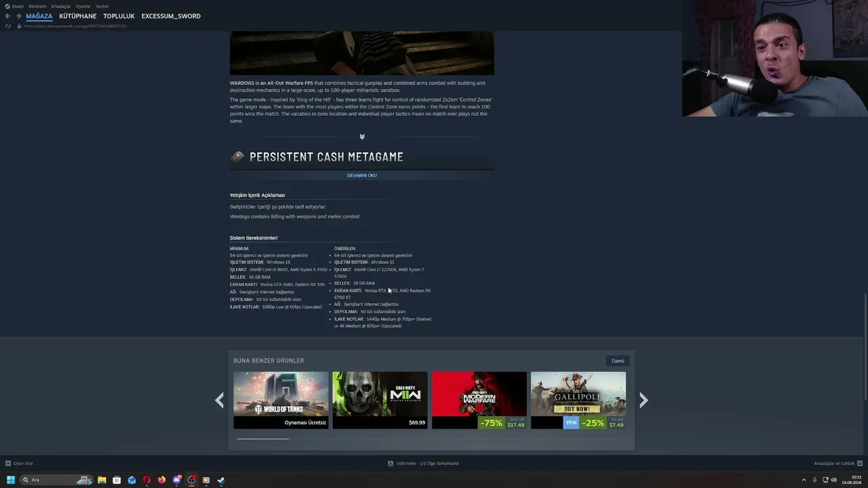Click the $69.99 price label

417,423
